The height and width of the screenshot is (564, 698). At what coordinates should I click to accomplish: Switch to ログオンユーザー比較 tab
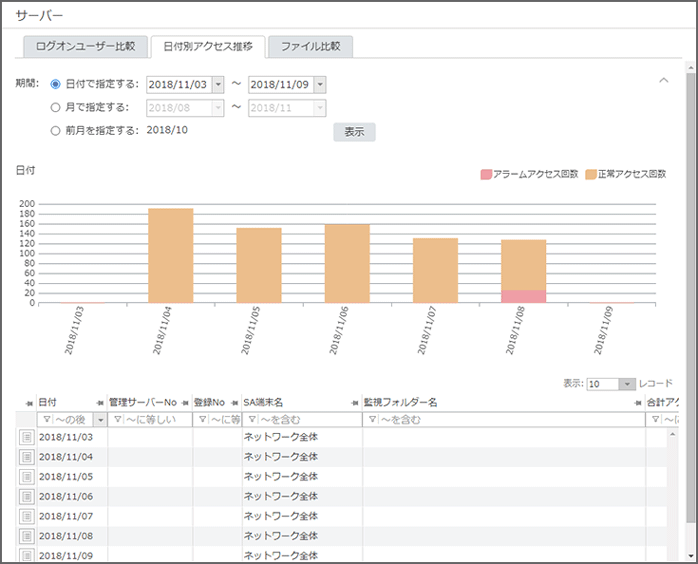tap(85, 46)
